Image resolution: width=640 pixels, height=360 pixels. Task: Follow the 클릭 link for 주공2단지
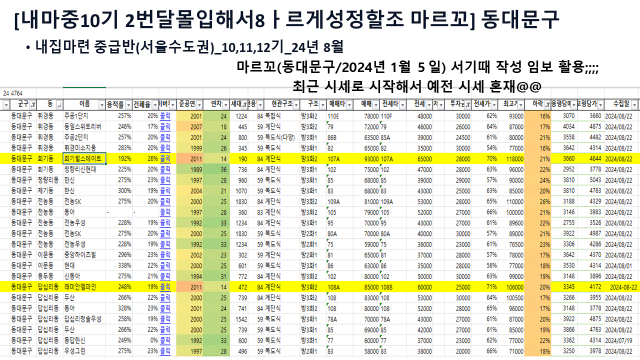pos(165,137)
